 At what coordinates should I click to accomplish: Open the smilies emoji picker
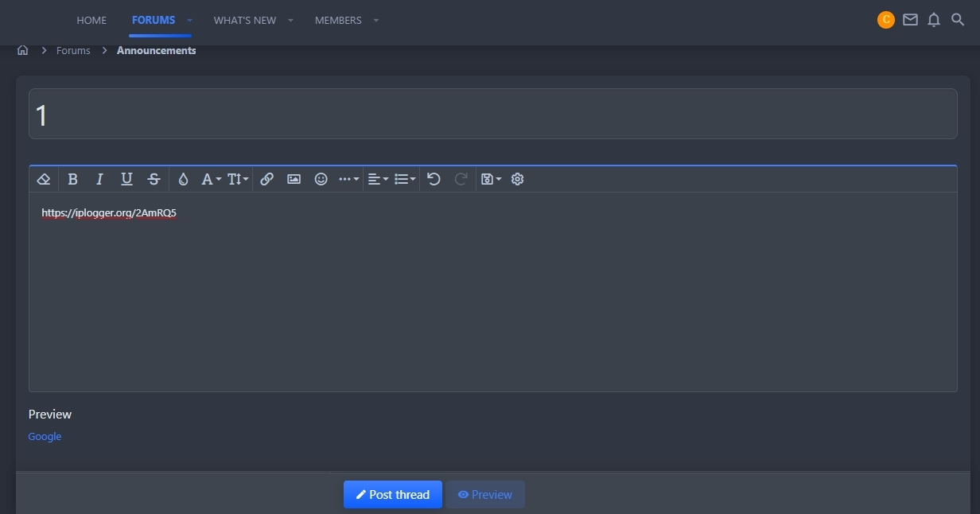(321, 179)
